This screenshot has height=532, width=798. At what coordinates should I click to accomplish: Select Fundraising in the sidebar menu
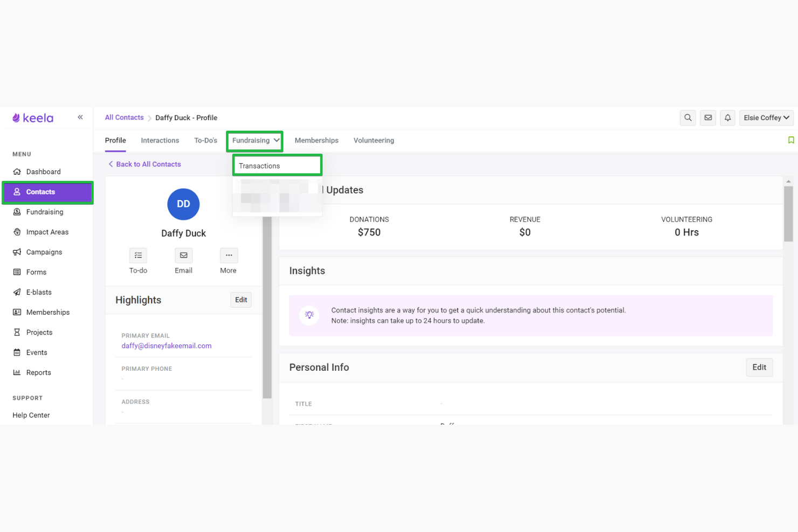pyautogui.click(x=44, y=212)
